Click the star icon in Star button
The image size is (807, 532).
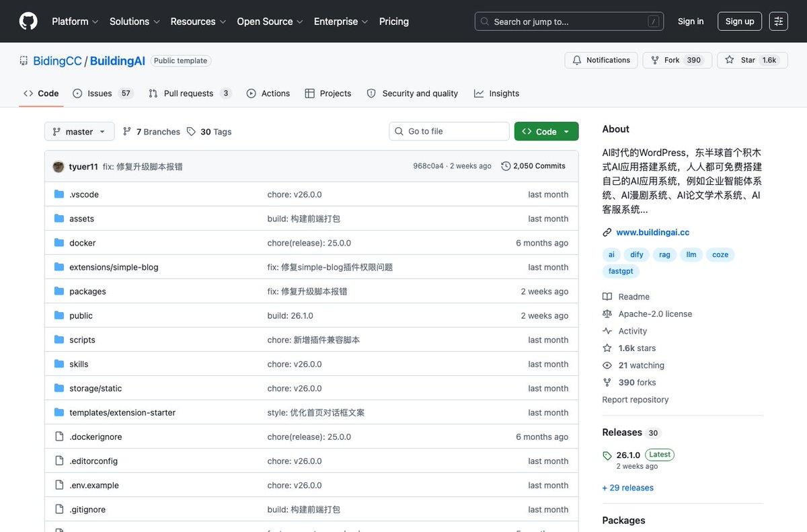(x=730, y=60)
